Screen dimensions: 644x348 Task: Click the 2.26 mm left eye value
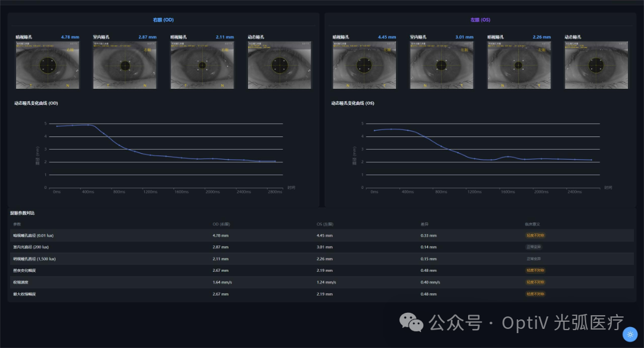(x=541, y=37)
